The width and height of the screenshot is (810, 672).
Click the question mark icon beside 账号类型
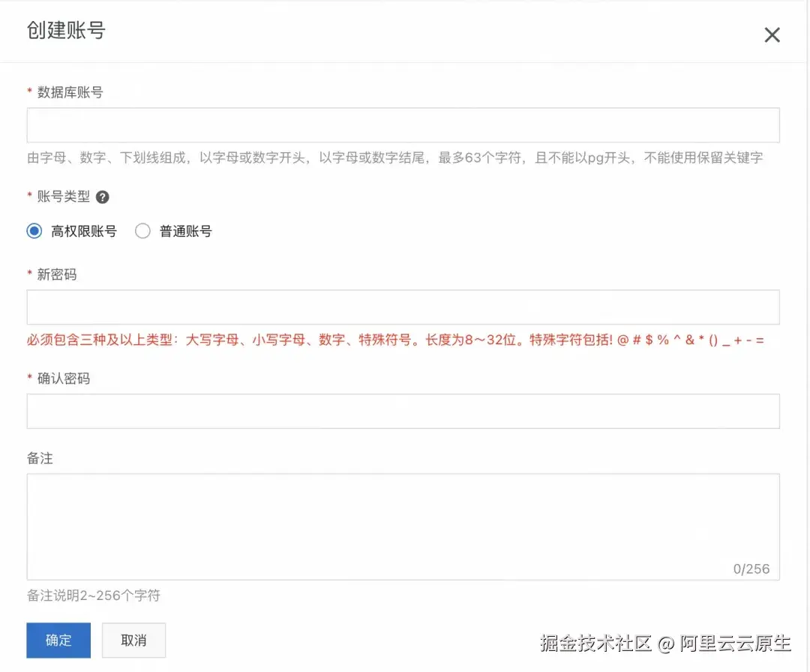(103, 196)
